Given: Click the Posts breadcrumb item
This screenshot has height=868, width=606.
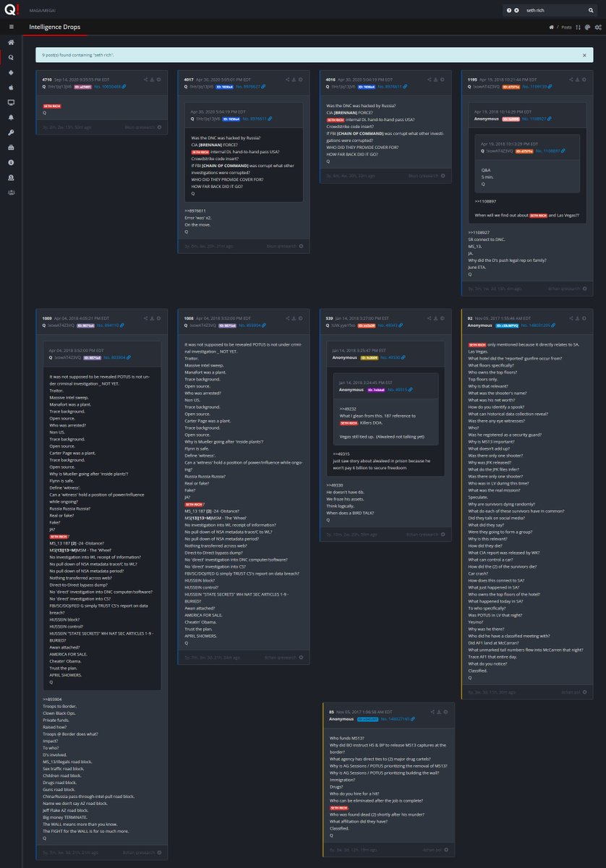Looking at the screenshot, I should (x=566, y=27).
